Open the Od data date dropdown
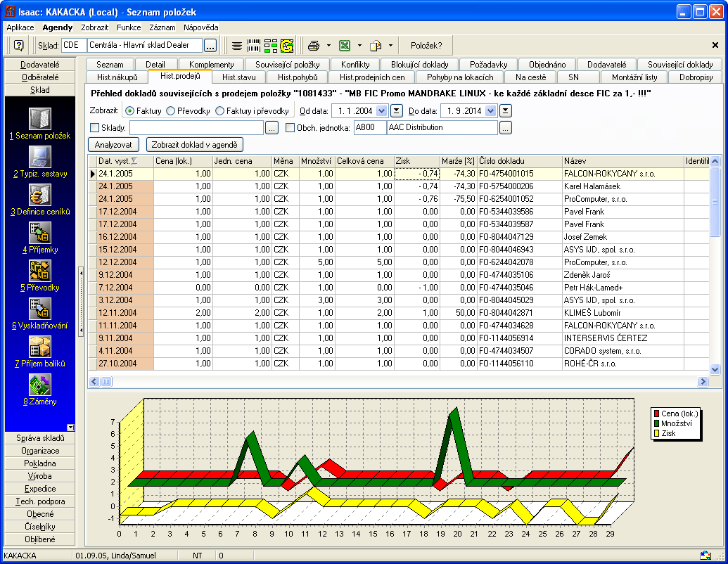Screen dimensions: 728x564 [x=382, y=111]
